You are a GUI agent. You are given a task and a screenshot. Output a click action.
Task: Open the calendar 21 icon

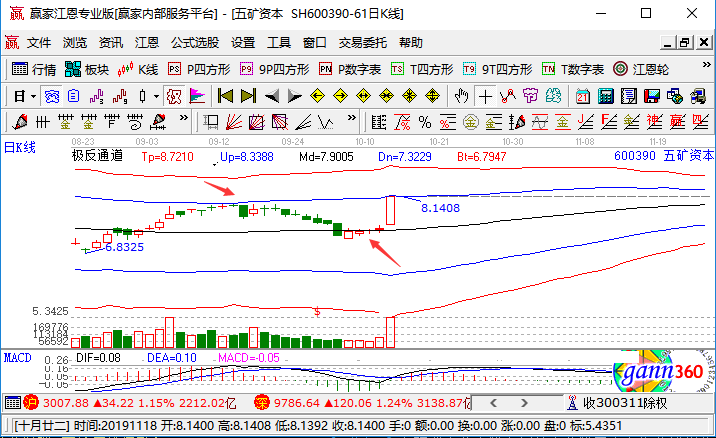[x=582, y=96]
